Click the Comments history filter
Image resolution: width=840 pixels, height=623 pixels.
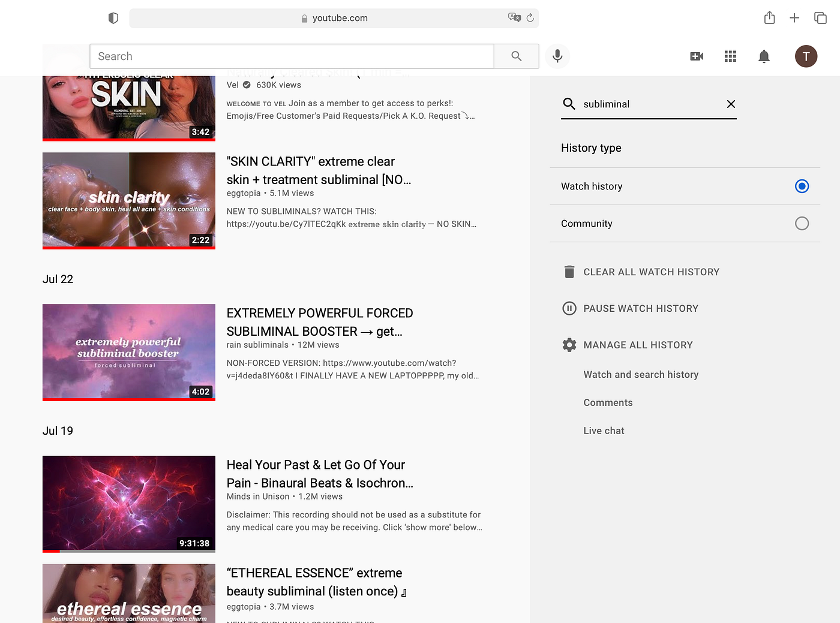[x=608, y=402]
